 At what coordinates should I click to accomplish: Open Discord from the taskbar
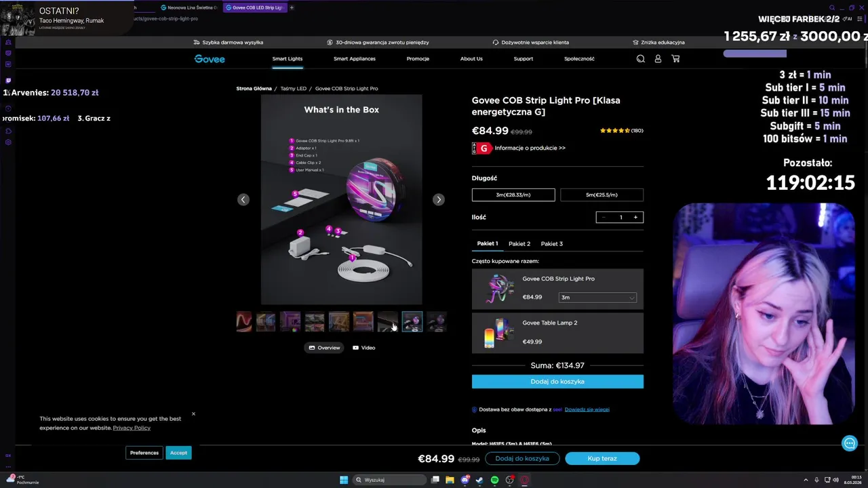point(465,480)
